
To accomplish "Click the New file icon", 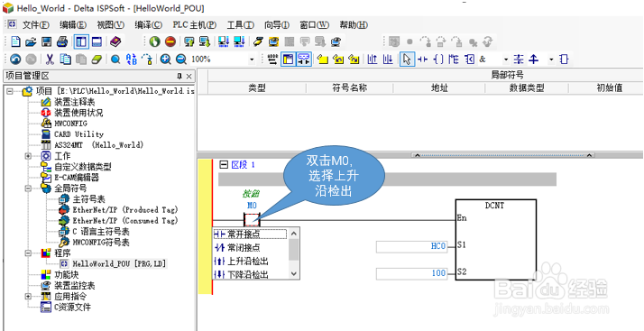I will pos(15,41).
